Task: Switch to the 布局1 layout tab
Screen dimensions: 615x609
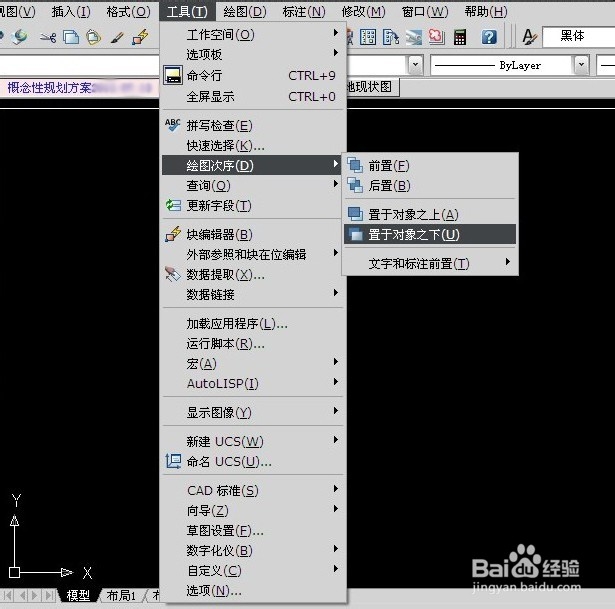Action: pos(122,595)
